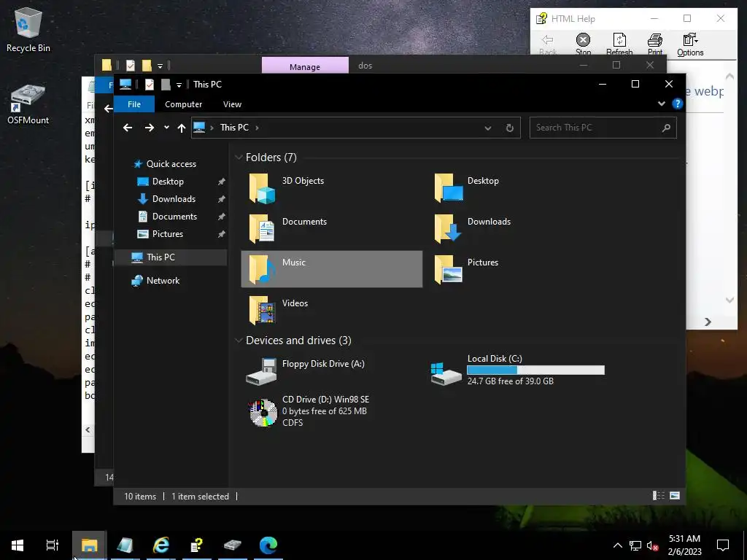747x560 pixels.
Task: Select Local Disk (C:) drive
Action: [517, 370]
